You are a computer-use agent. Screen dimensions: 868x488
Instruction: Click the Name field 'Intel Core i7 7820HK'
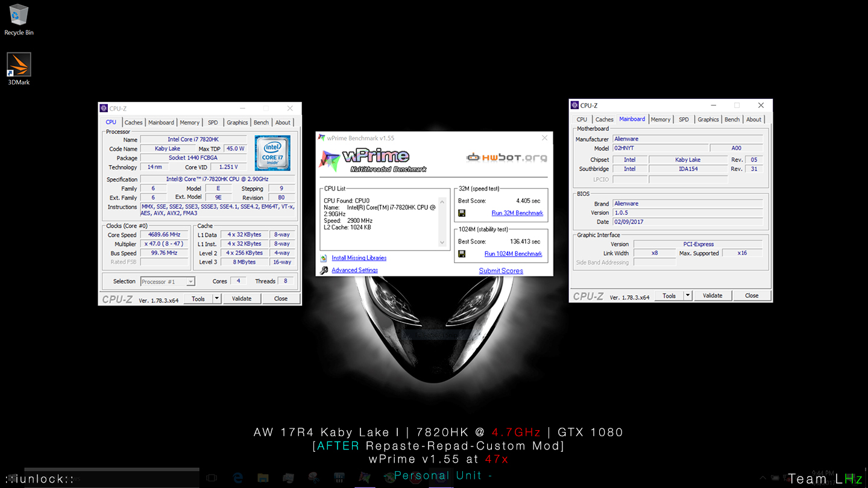point(193,140)
